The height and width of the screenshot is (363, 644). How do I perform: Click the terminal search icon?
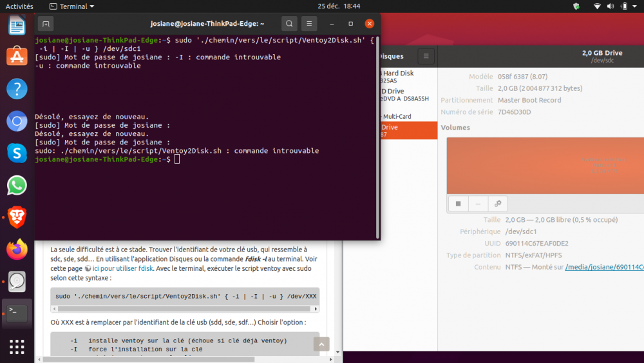290,24
